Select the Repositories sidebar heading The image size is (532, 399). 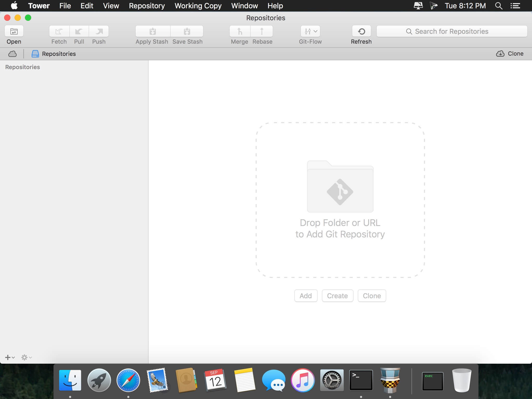tap(23, 67)
